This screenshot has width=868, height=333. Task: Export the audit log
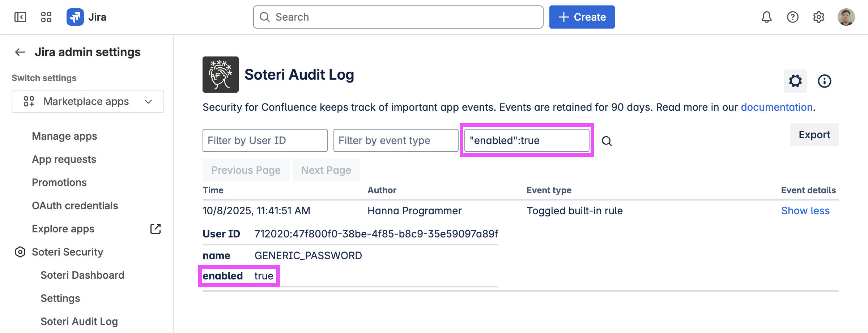814,135
